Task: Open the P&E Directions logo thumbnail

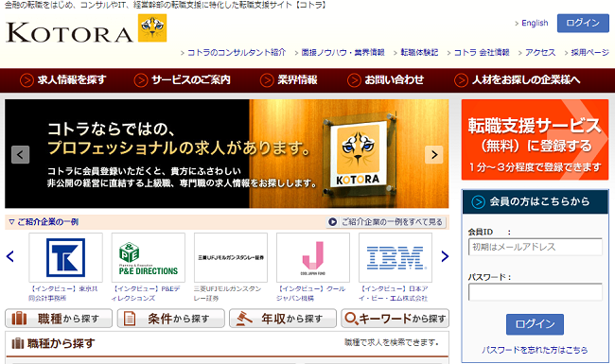Action: tap(149, 257)
